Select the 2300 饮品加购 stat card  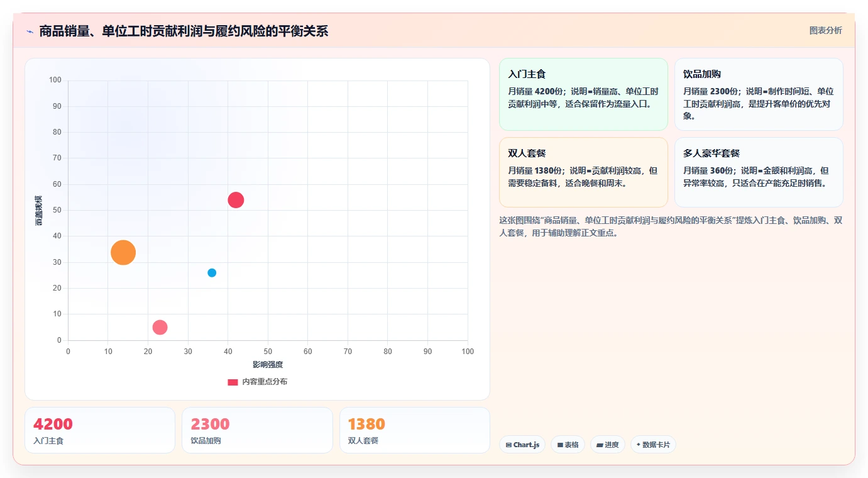coord(257,430)
